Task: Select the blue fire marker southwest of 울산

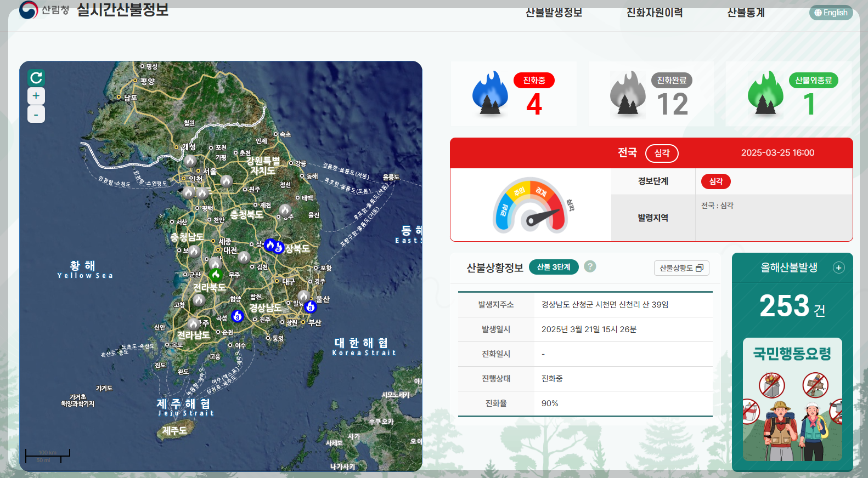Action: pyautogui.click(x=311, y=306)
